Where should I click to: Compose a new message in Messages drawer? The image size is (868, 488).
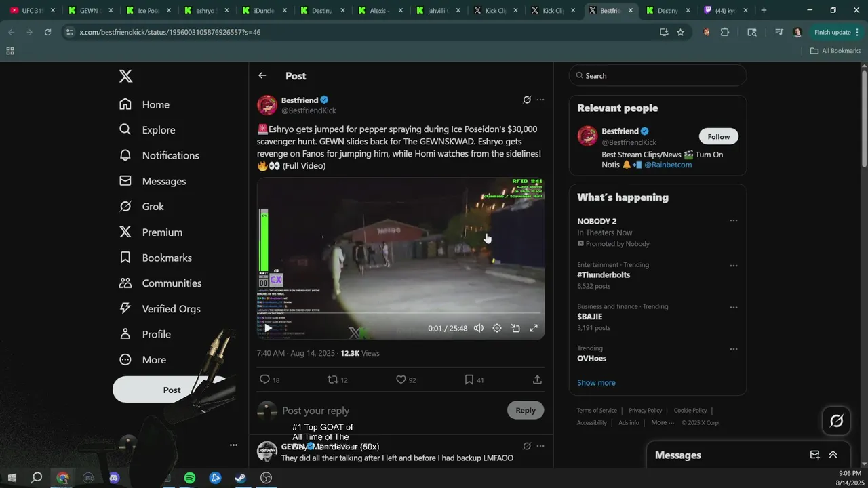[x=814, y=455]
